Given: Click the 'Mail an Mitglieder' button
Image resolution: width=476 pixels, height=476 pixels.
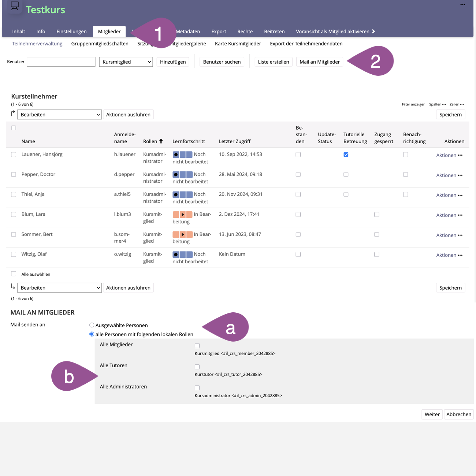Looking at the screenshot, I should 319,62.
